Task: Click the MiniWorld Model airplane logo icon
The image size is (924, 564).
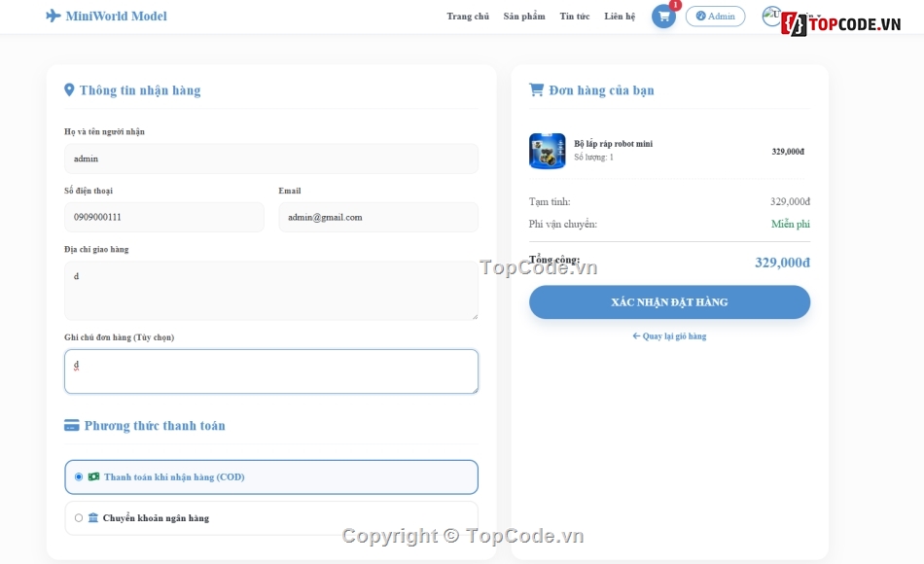Action: coord(53,16)
